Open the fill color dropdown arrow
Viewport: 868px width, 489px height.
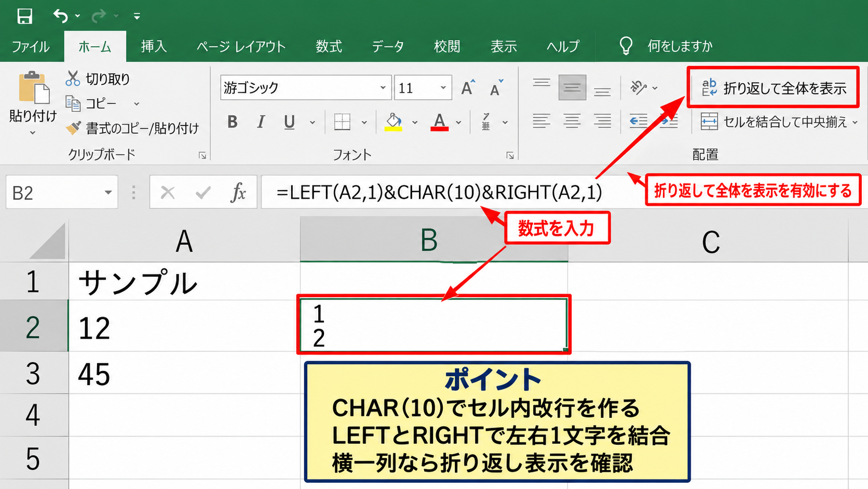[415, 123]
